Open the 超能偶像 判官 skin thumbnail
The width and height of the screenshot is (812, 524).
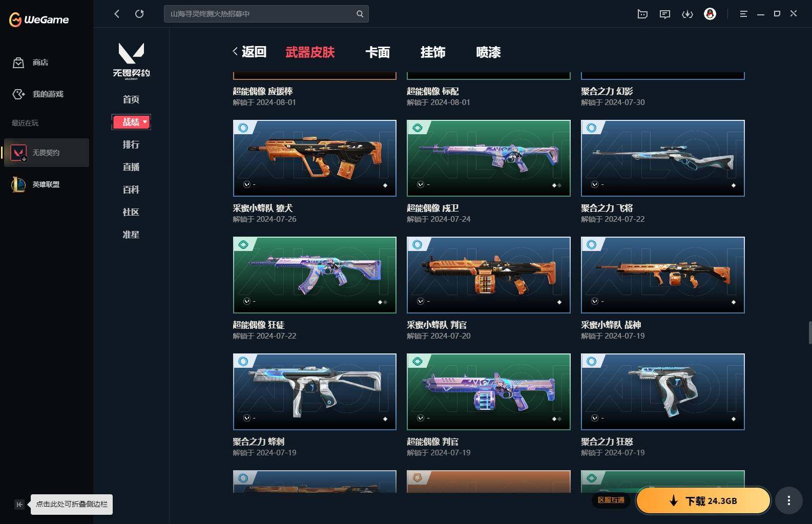(489, 392)
